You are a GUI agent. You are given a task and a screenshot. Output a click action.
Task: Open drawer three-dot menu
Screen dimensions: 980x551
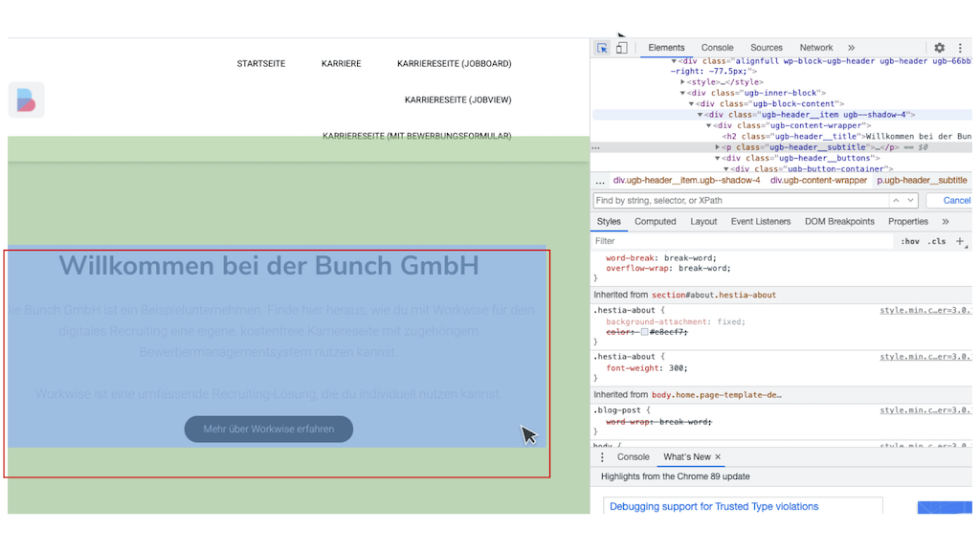tap(603, 457)
